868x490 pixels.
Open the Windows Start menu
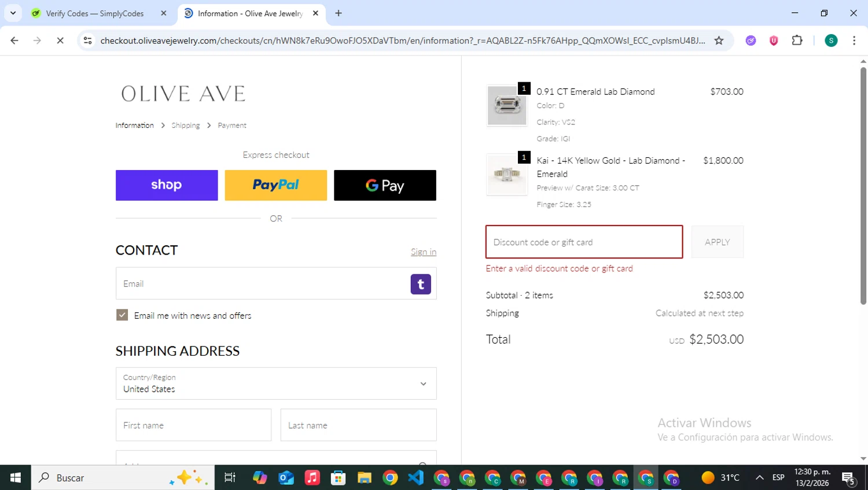tap(16, 478)
